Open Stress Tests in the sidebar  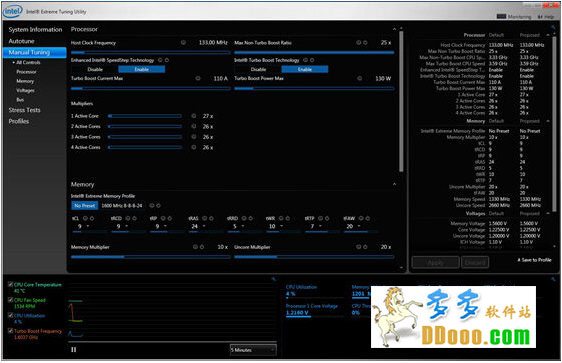24,110
